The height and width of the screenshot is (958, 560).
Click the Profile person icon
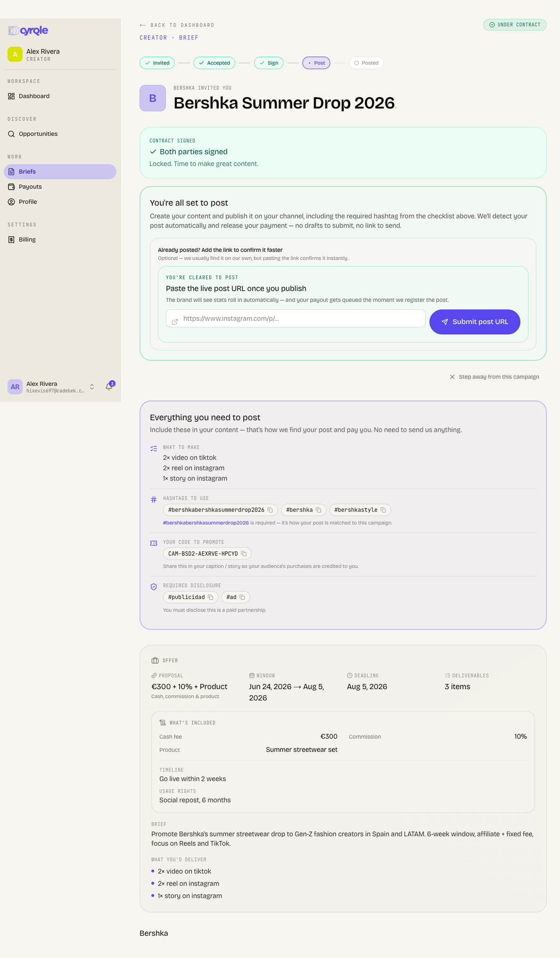[x=11, y=202]
